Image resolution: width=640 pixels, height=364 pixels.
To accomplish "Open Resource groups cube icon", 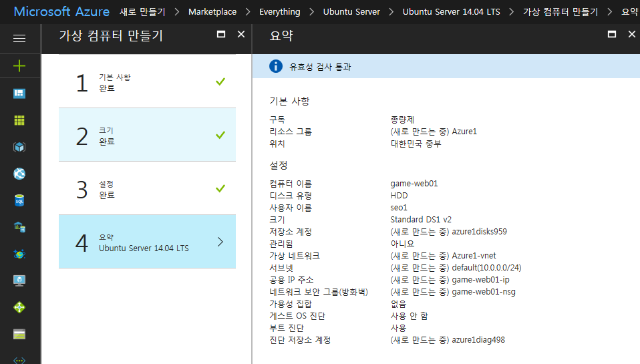I will 19,147.
